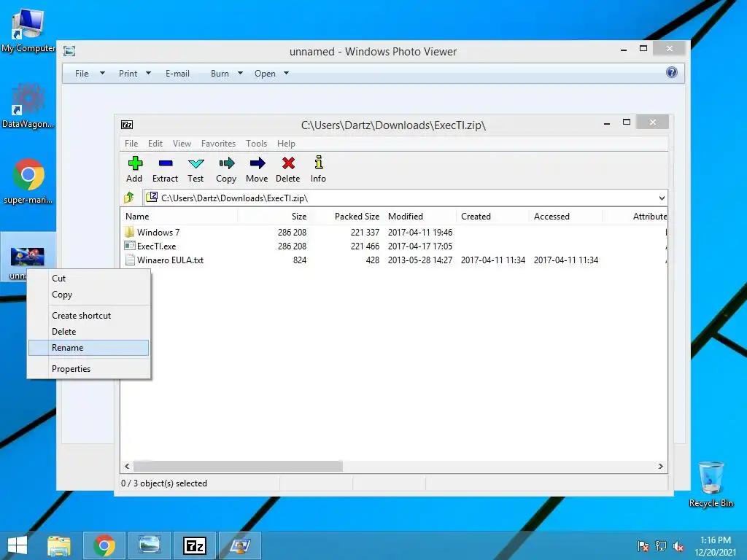The height and width of the screenshot is (560, 747).
Task: Open the 7-Zip Help menu
Action: tap(286, 144)
